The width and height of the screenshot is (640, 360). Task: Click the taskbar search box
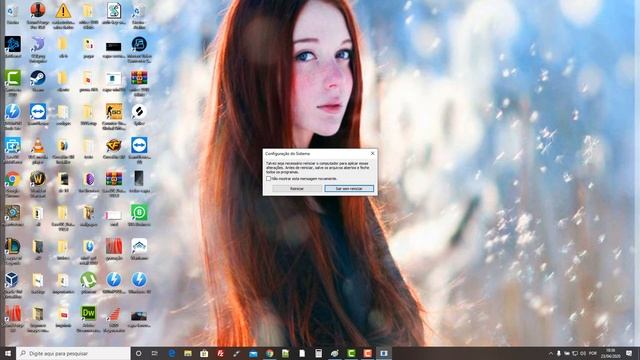(73, 353)
